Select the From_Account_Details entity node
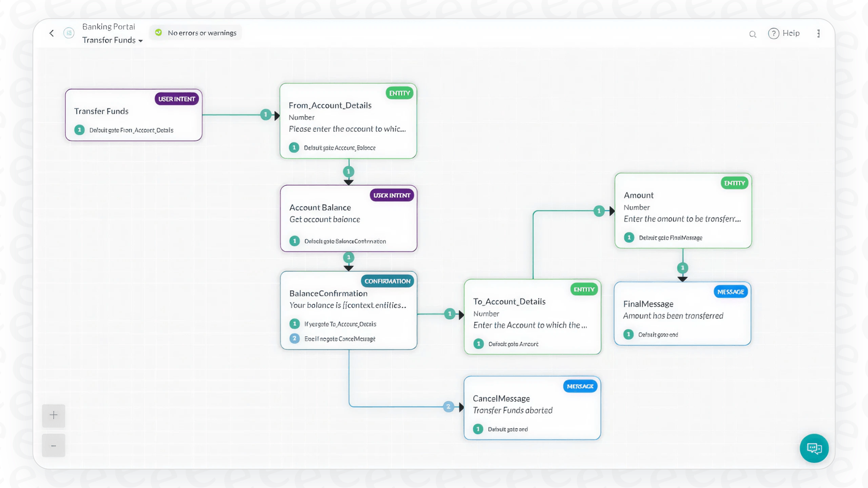This screenshot has width=868, height=488. [x=348, y=117]
